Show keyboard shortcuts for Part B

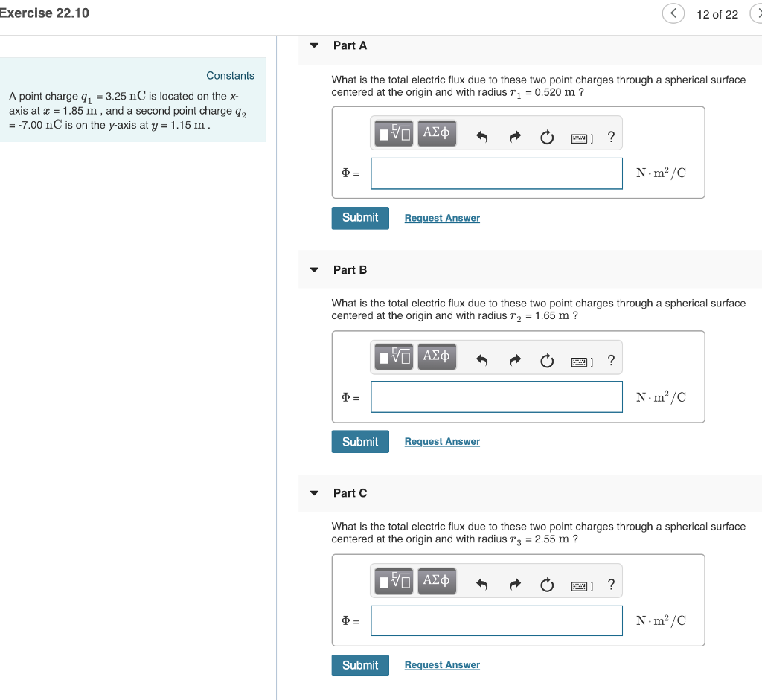coord(582,362)
